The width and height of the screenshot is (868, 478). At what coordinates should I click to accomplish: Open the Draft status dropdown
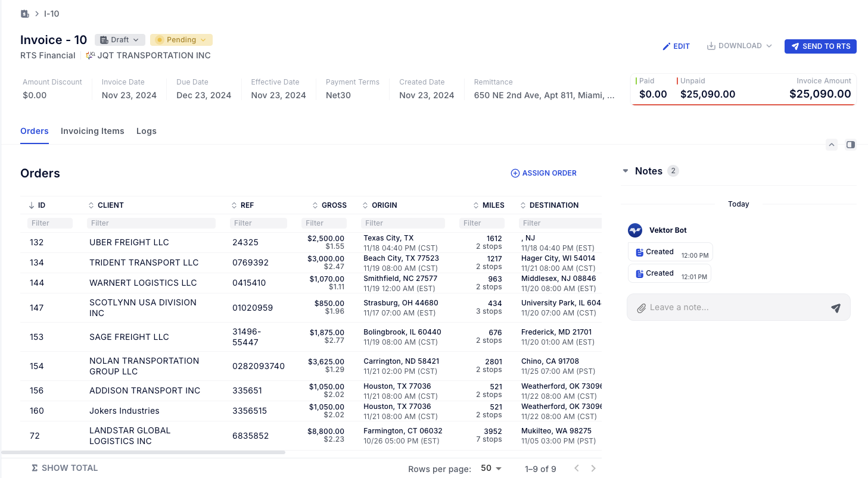(120, 40)
